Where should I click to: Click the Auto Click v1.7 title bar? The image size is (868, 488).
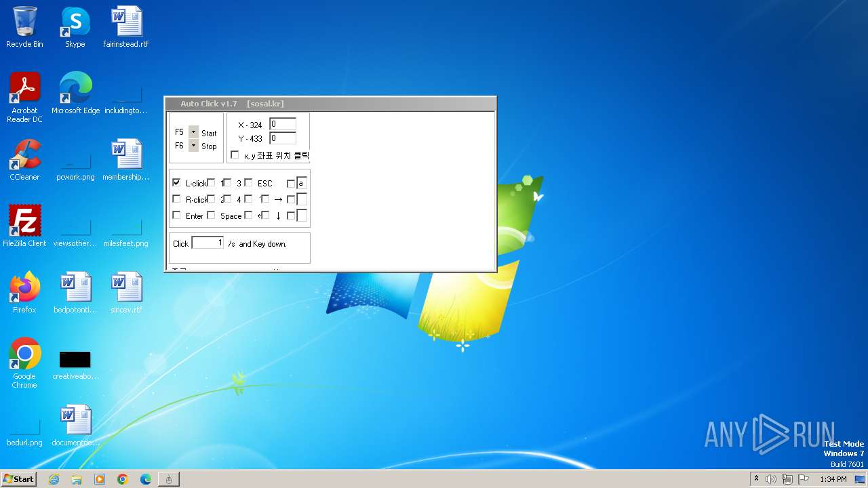point(330,104)
